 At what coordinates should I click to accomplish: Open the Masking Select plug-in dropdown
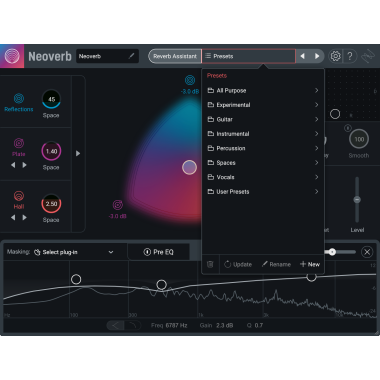tap(74, 252)
